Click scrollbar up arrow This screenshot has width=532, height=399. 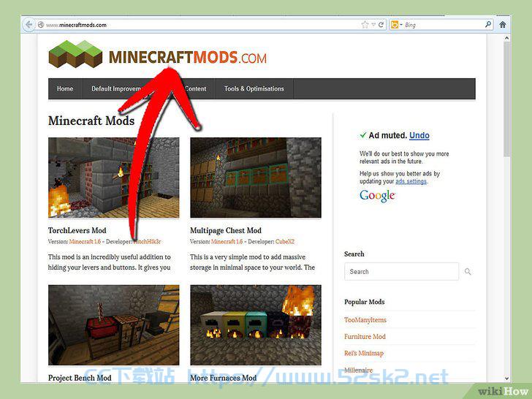506,38
